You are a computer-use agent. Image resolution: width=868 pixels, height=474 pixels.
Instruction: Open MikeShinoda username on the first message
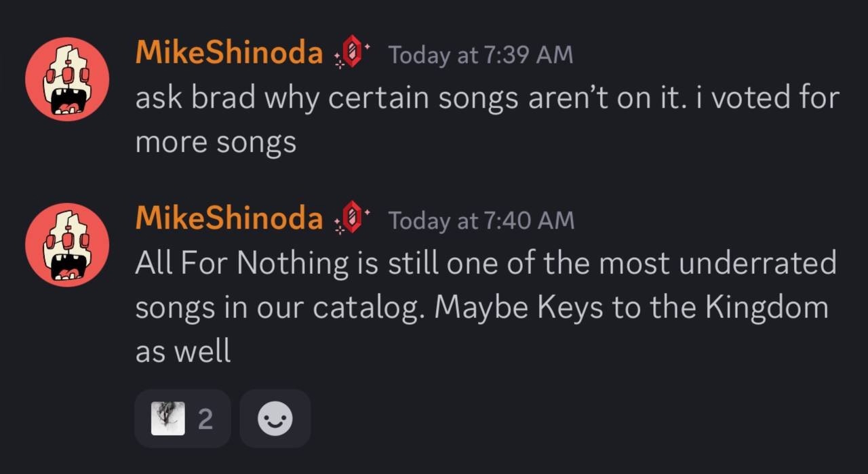coord(229,53)
